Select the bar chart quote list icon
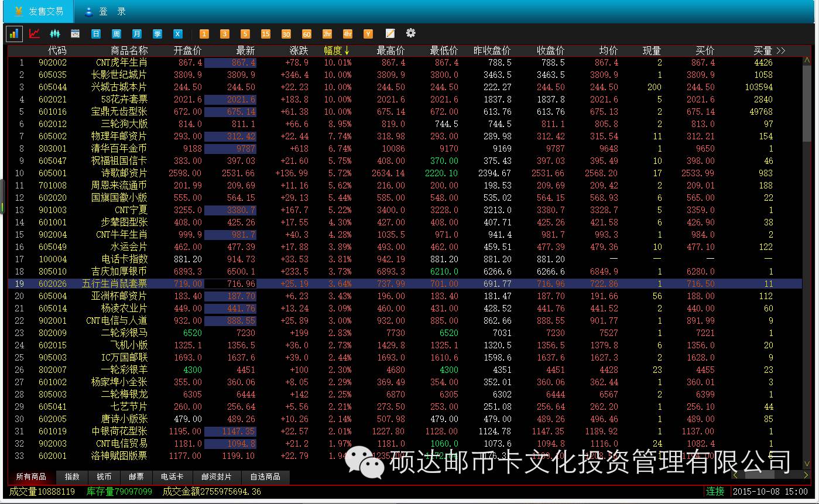 click(x=14, y=33)
